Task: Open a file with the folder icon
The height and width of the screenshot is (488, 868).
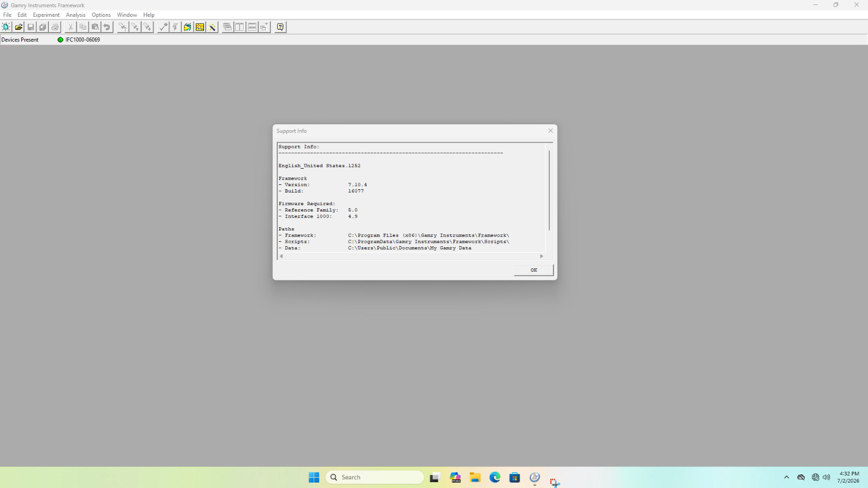Action: point(18,27)
